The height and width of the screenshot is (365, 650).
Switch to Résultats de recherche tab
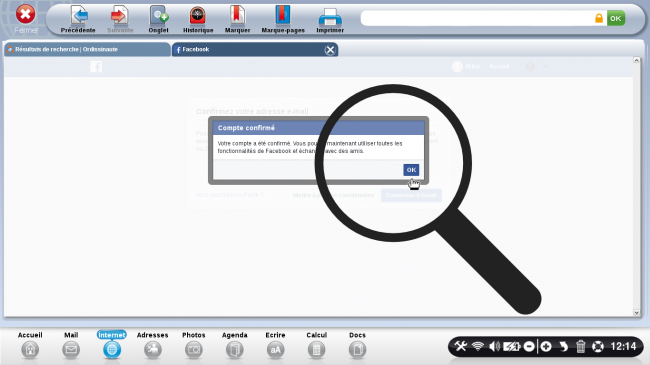coord(87,49)
